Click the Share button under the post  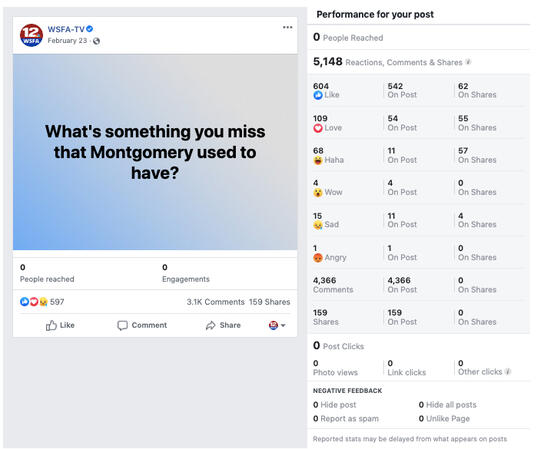223,325
